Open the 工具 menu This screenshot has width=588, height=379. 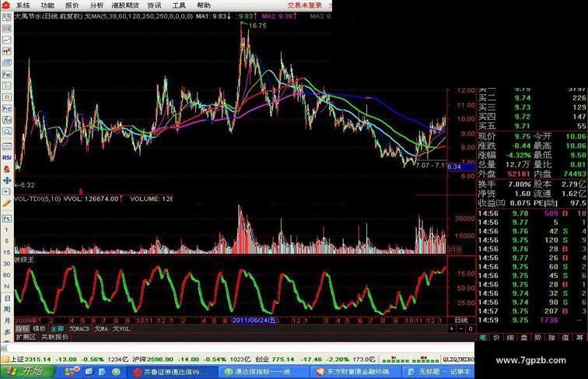179,5
